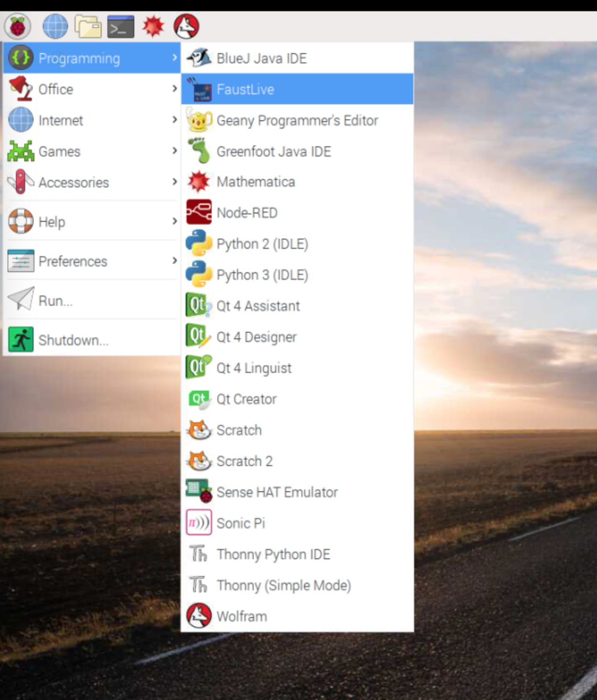This screenshot has width=597, height=700.
Task: Click the Thonny (Simple Mode) icon
Action: 199,584
